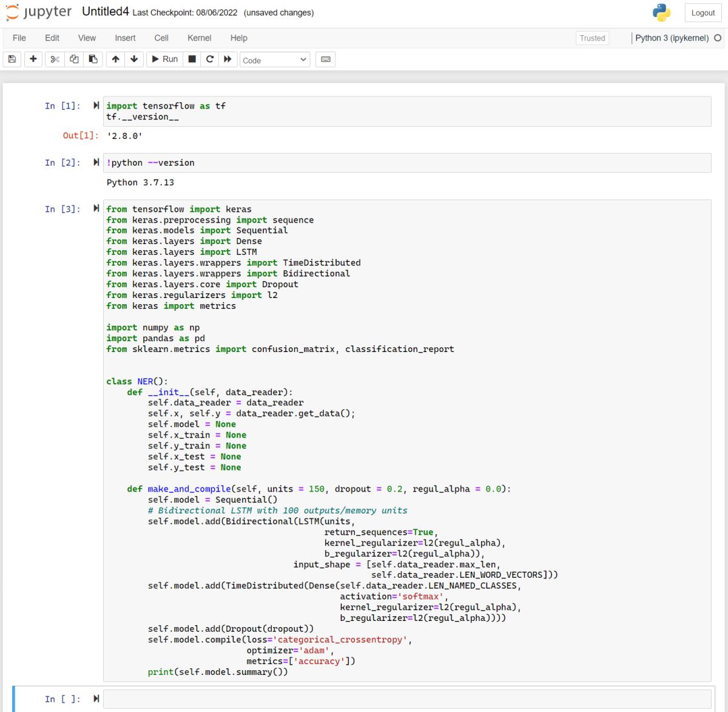Click the !python --version code cell
728x712 pixels.
coord(407,163)
